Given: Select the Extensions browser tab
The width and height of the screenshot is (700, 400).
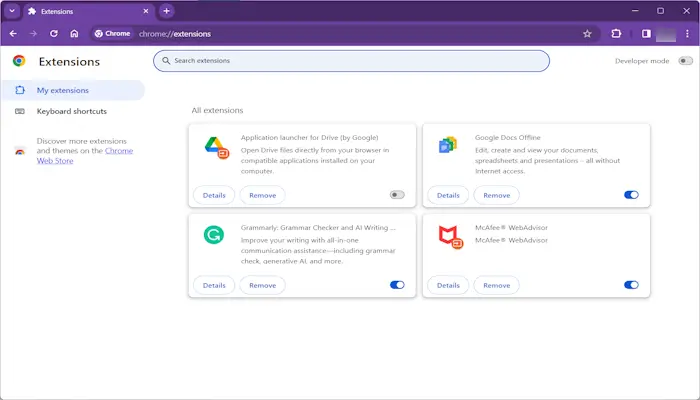Looking at the screenshot, I should (88, 11).
